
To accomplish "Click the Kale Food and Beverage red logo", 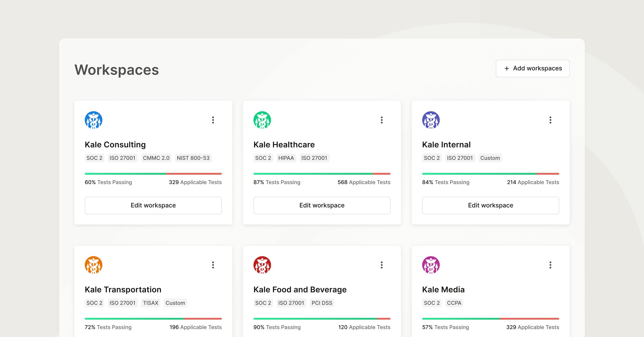I will click(x=262, y=265).
